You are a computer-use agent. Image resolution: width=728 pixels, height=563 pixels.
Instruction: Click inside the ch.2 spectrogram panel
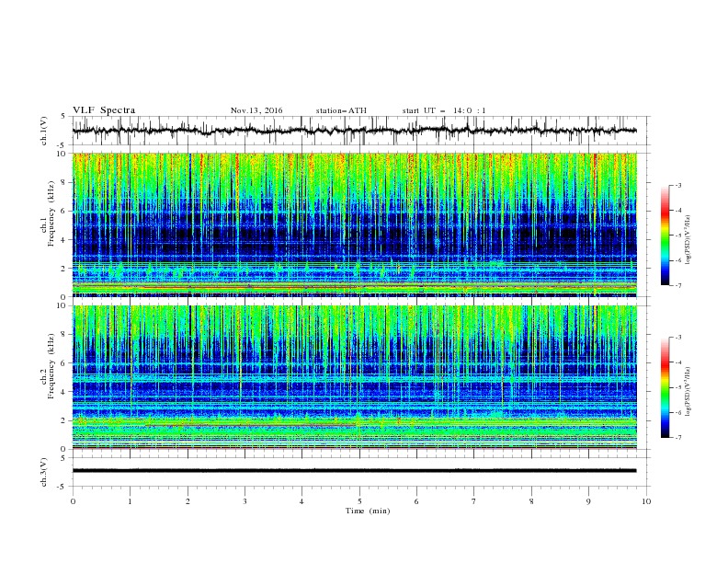coord(354,377)
